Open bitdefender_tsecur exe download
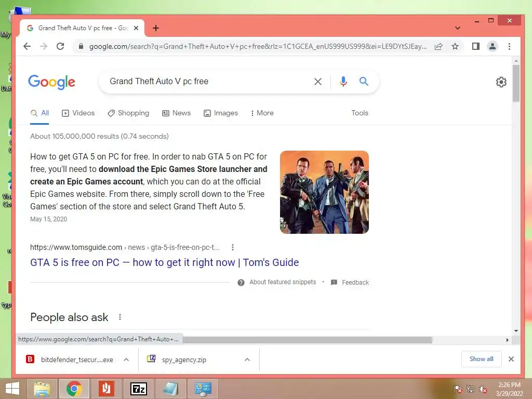This screenshot has height=399, width=532. click(70, 360)
